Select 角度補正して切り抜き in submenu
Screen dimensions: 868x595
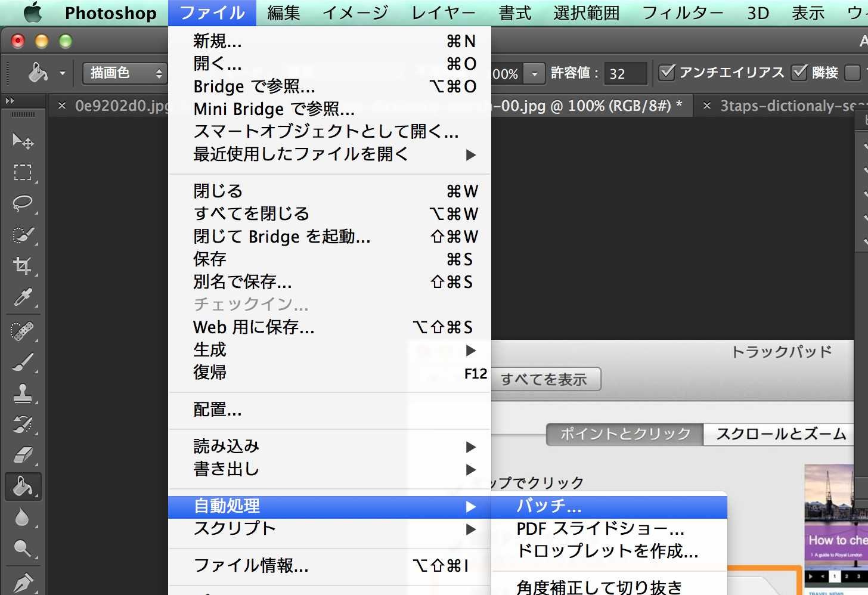pos(609,587)
